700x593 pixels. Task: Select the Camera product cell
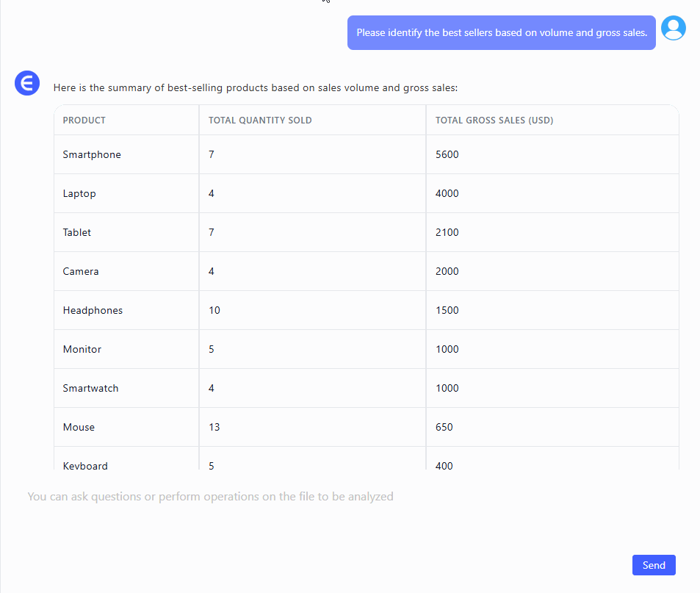click(81, 271)
